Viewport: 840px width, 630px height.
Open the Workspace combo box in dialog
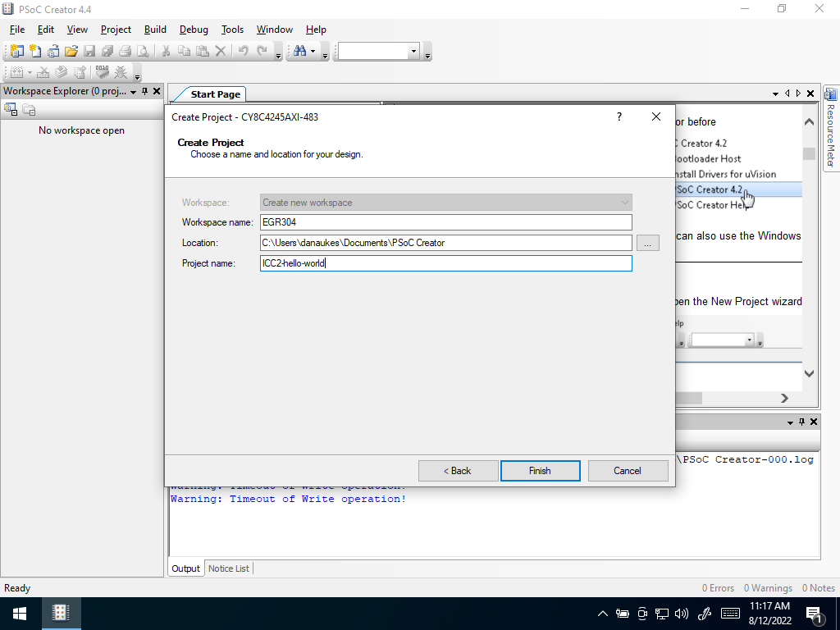point(445,203)
